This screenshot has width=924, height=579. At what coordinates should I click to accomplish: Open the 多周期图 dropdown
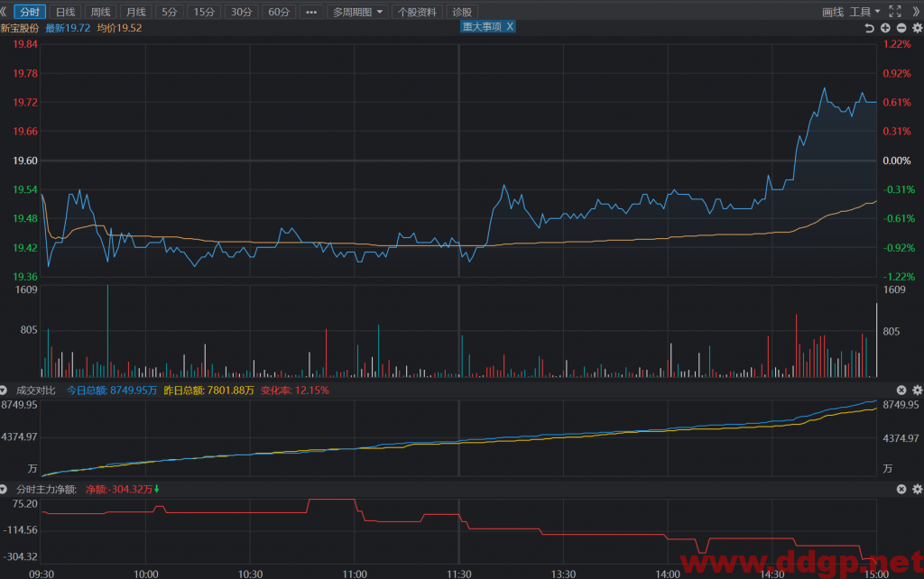click(x=357, y=12)
